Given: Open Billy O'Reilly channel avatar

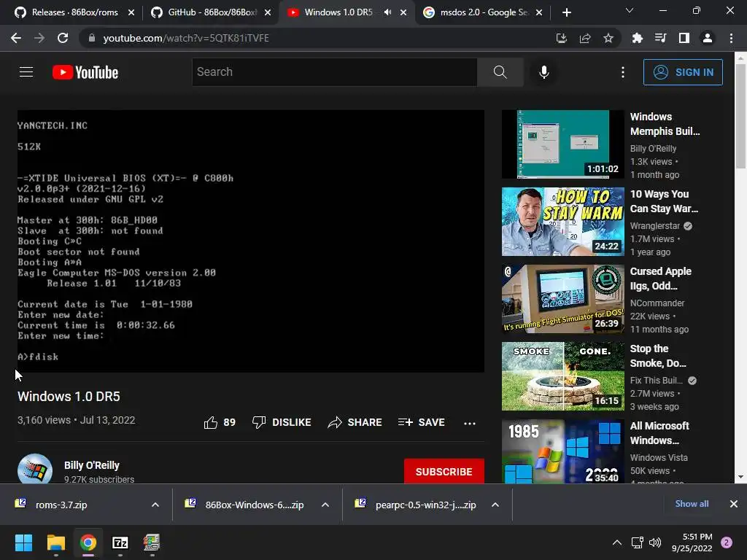Looking at the screenshot, I should tap(35, 469).
